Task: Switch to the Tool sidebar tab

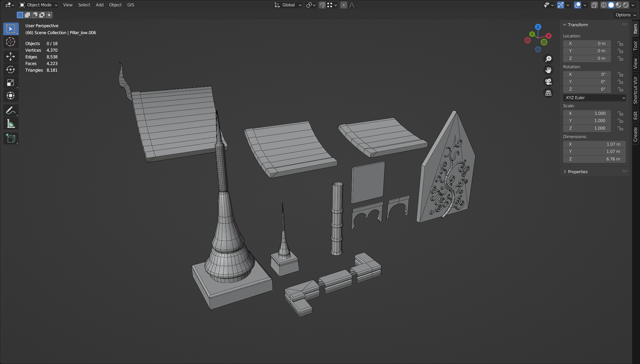Action: coord(635,46)
